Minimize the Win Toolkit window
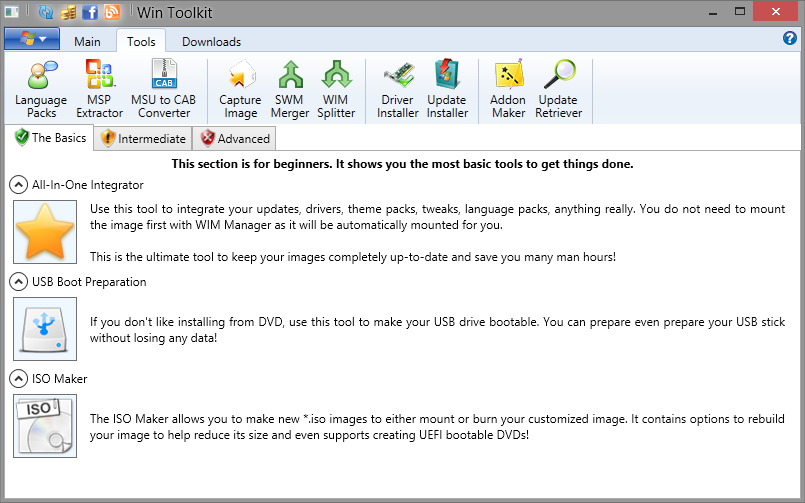The image size is (805, 503). tap(713, 12)
